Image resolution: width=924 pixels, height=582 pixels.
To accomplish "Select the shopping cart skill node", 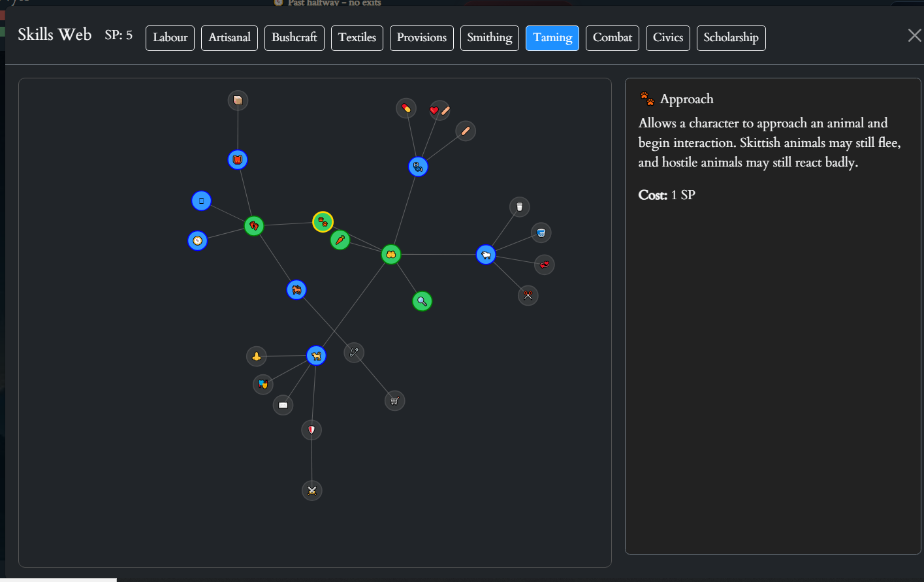I will coord(394,400).
